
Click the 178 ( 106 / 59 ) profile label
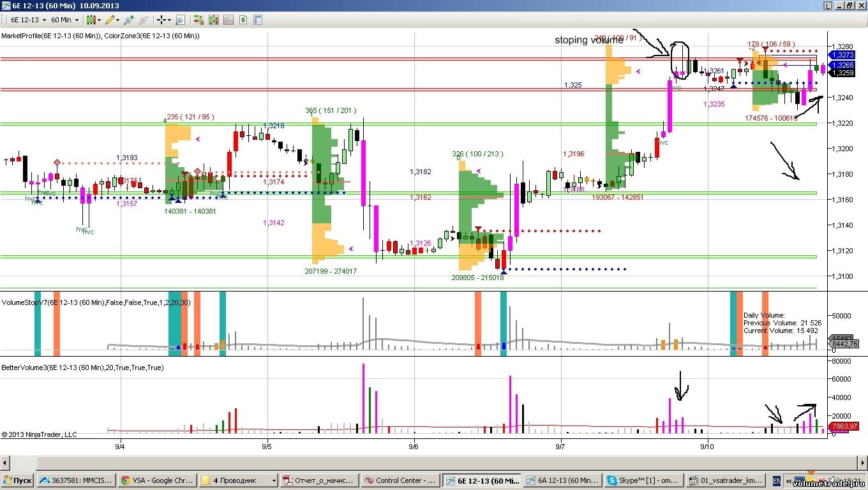[771, 45]
